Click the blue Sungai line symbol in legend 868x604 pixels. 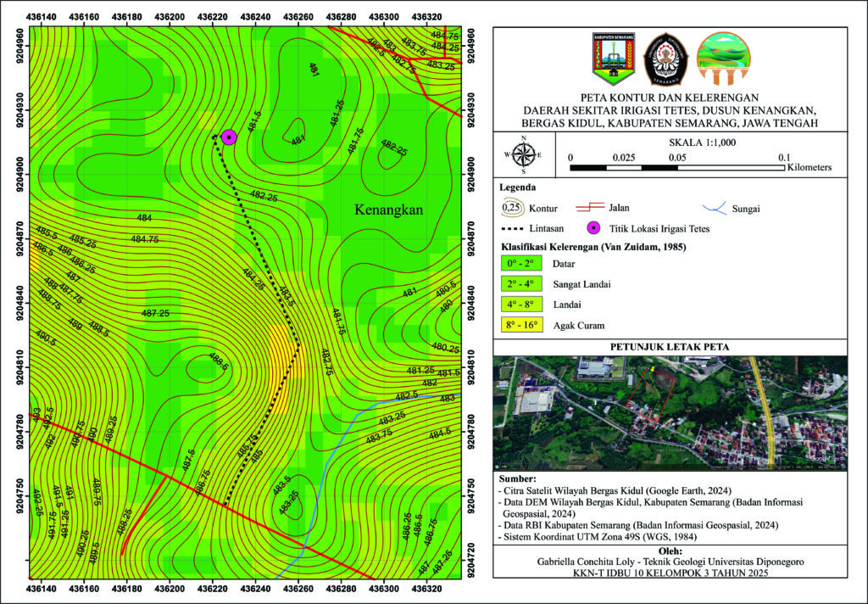pos(714,208)
